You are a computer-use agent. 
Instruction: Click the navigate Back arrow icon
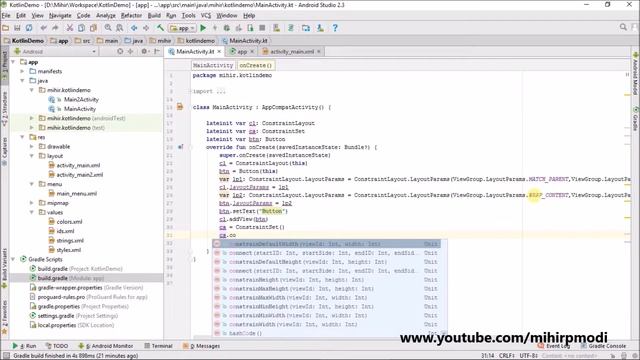[x=134, y=28]
